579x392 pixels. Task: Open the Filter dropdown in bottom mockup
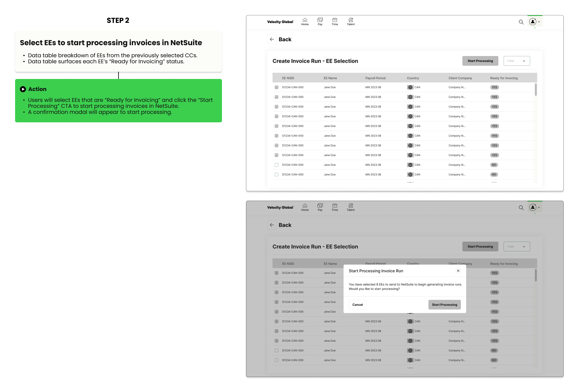(x=517, y=246)
